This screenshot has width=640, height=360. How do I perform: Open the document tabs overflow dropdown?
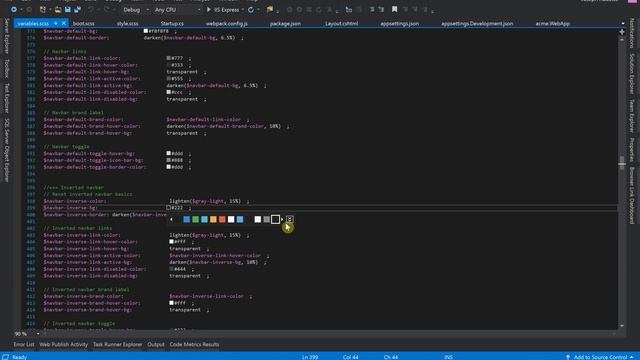pyautogui.click(x=623, y=24)
